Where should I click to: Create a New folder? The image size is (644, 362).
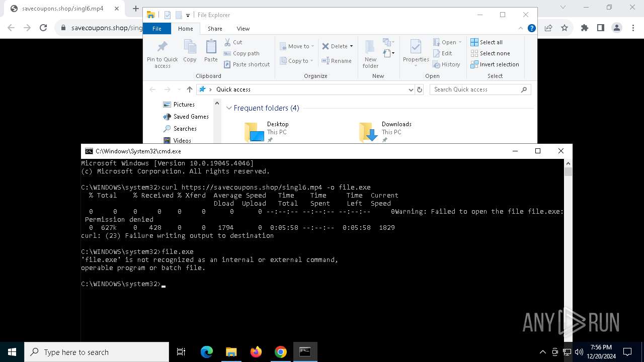370,54
